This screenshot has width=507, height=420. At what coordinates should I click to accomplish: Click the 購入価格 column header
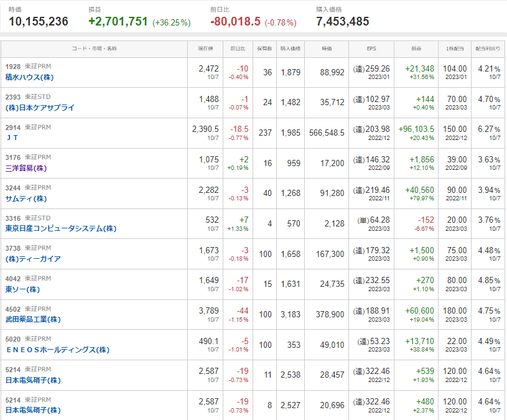[291, 49]
